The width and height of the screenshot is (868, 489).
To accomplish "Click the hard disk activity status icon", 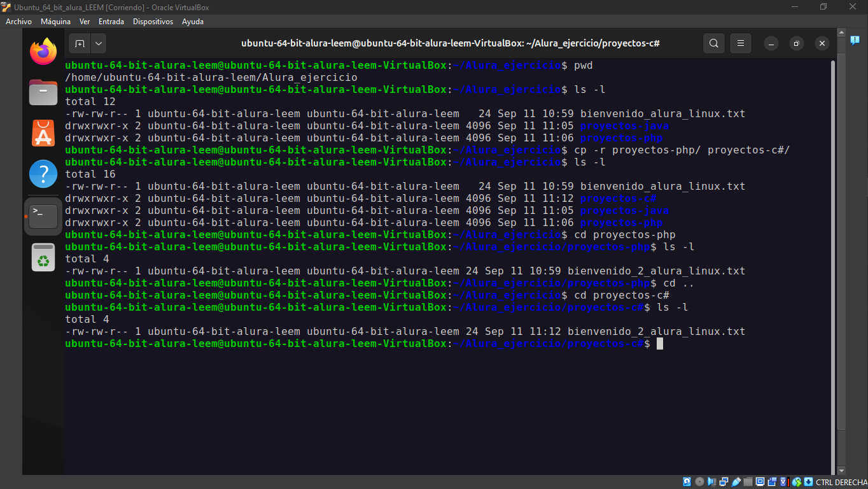I will 687,482.
